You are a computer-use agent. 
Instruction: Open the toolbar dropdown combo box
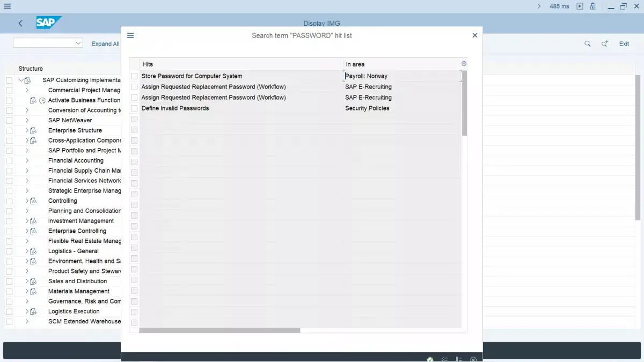(x=48, y=43)
